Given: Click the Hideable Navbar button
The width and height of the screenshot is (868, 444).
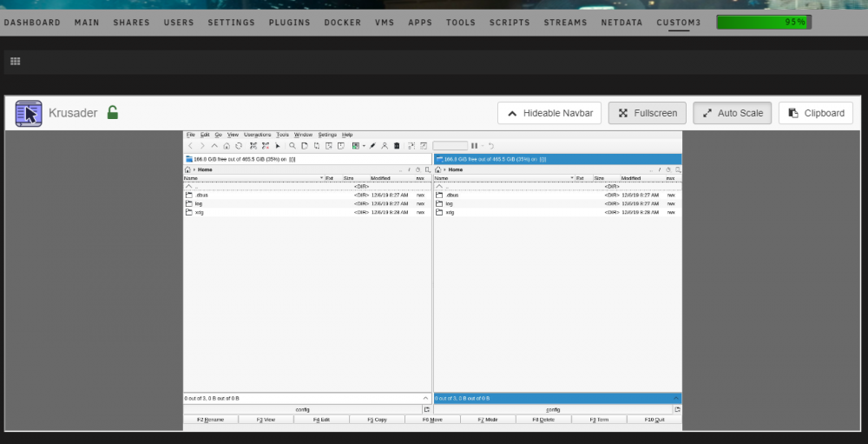Looking at the screenshot, I should [x=549, y=113].
